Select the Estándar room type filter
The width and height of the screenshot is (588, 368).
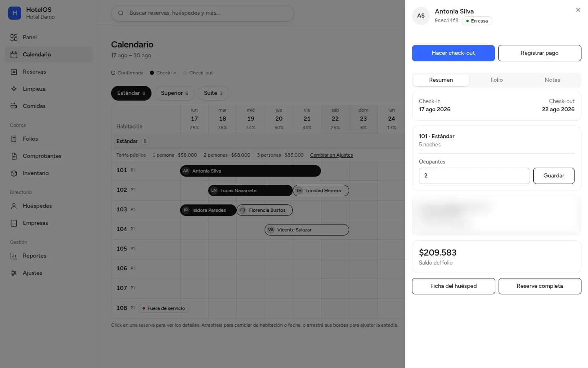tap(131, 93)
